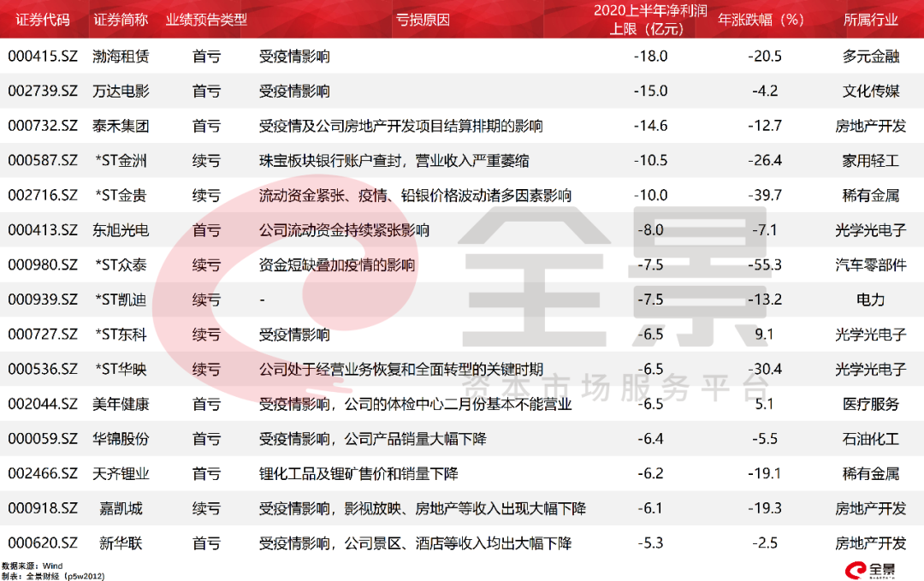Select stock code 000620.SZ
This screenshot has height=581, width=924.
tap(43, 543)
